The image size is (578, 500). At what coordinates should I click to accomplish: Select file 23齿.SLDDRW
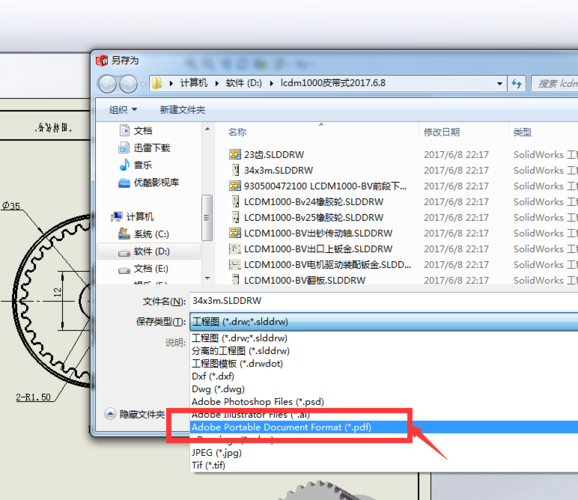pyautogui.click(x=274, y=154)
